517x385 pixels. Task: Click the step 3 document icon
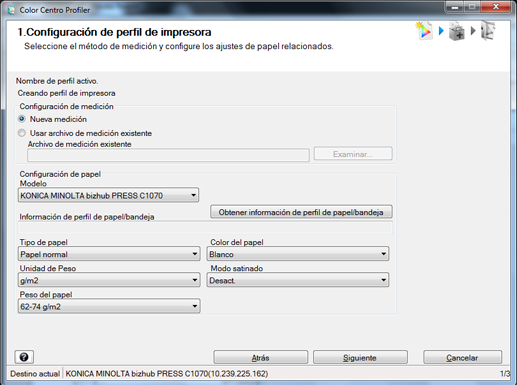point(488,31)
